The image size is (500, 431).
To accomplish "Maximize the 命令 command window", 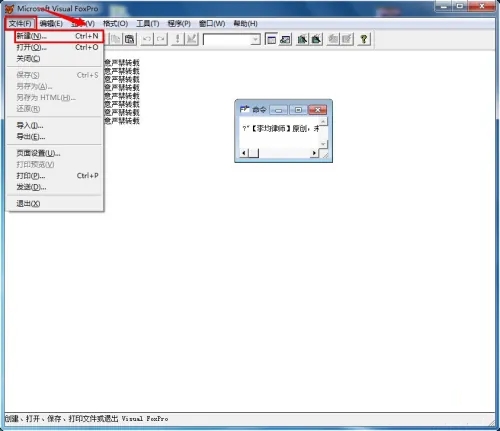I will (x=298, y=110).
